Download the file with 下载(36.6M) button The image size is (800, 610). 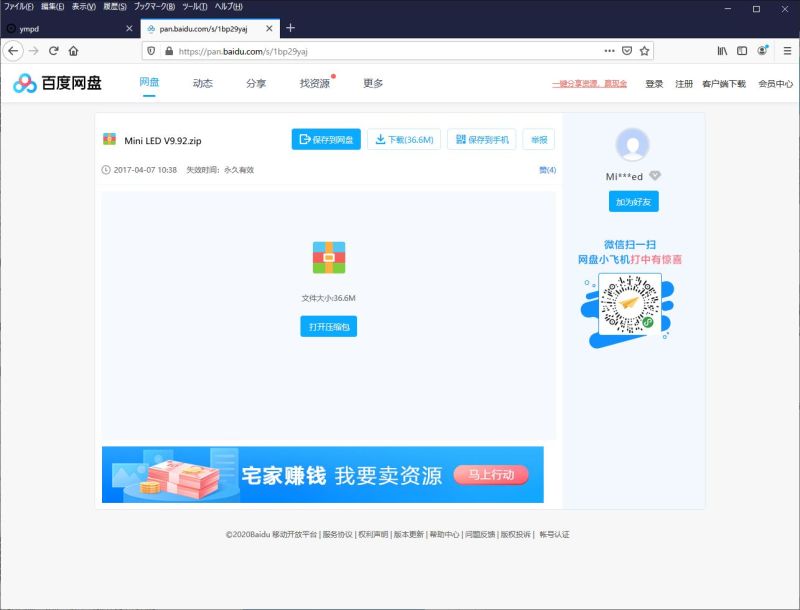tap(404, 140)
